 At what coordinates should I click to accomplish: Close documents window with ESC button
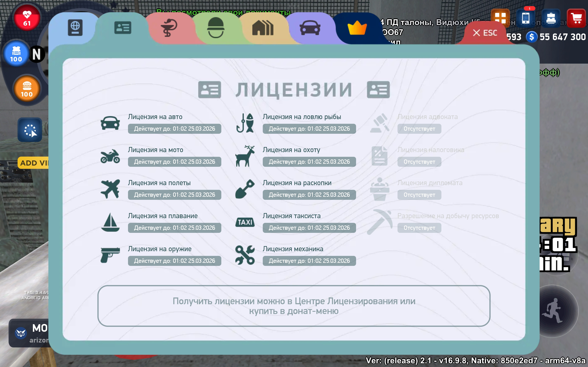coord(485,33)
